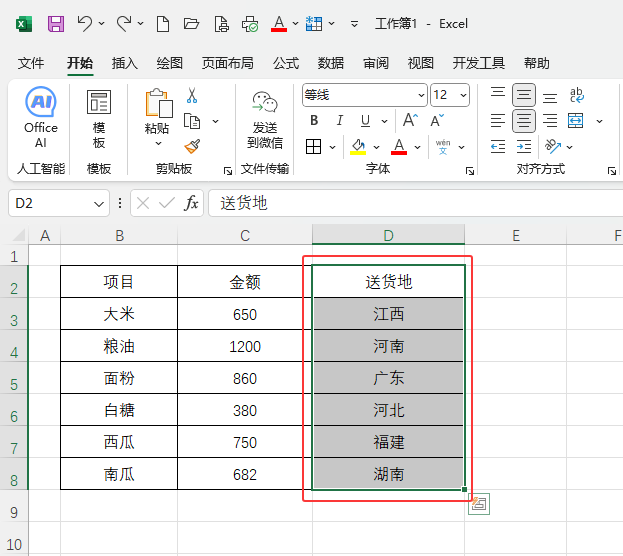Toggle Bold formatting
The image size is (623, 556).
click(x=314, y=120)
